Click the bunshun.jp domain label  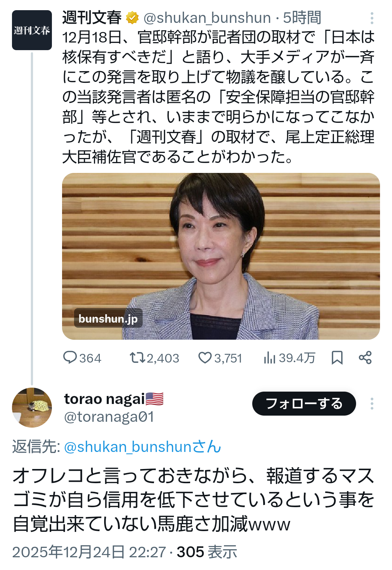click(x=108, y=319)
